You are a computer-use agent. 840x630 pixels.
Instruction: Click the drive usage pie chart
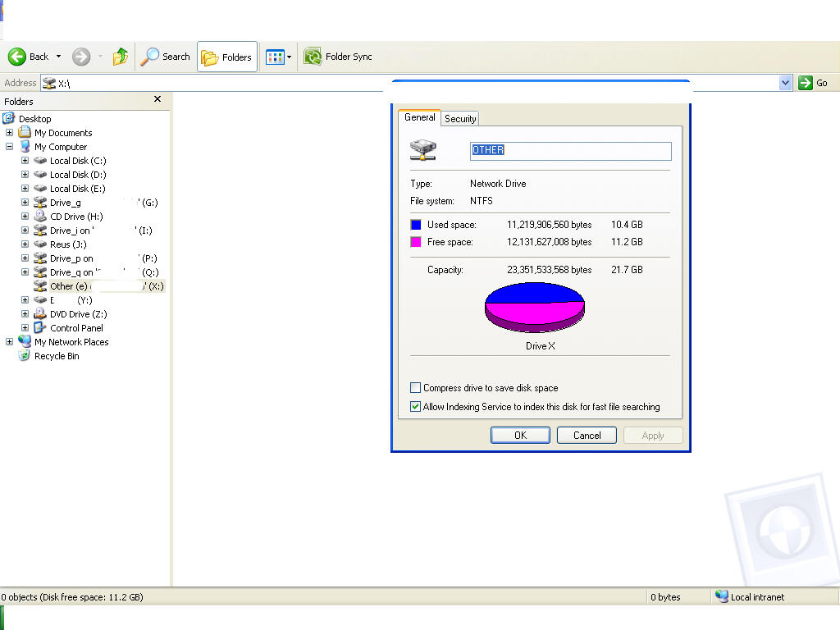coord(535,308)
